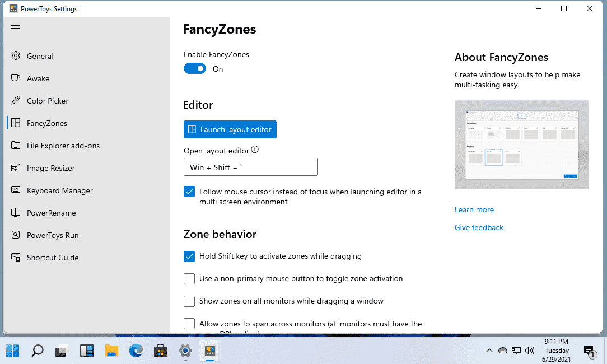Screen dimensions: 607x364
Task: Open File Explorer from taskbar
Action: pos(111,351)
